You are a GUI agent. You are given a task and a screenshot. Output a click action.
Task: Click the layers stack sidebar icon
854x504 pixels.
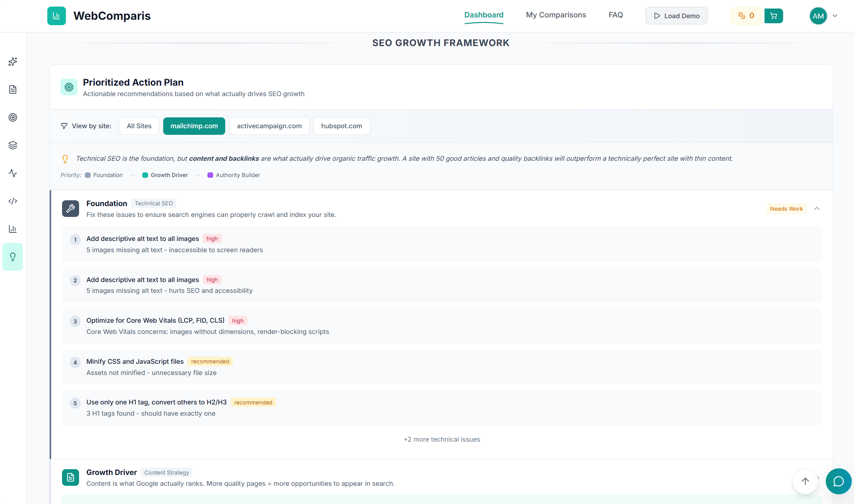coord(13,145)
